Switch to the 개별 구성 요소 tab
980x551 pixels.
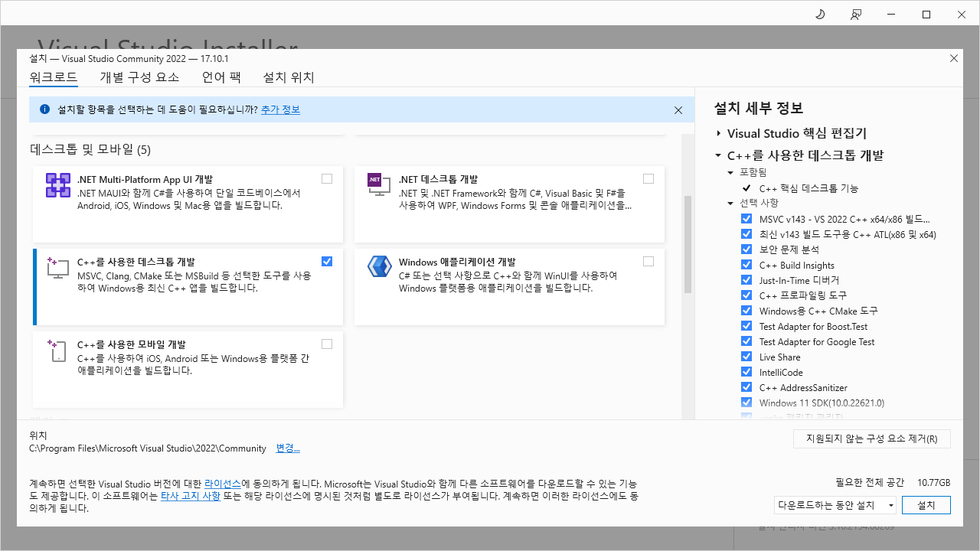[140, 77]
